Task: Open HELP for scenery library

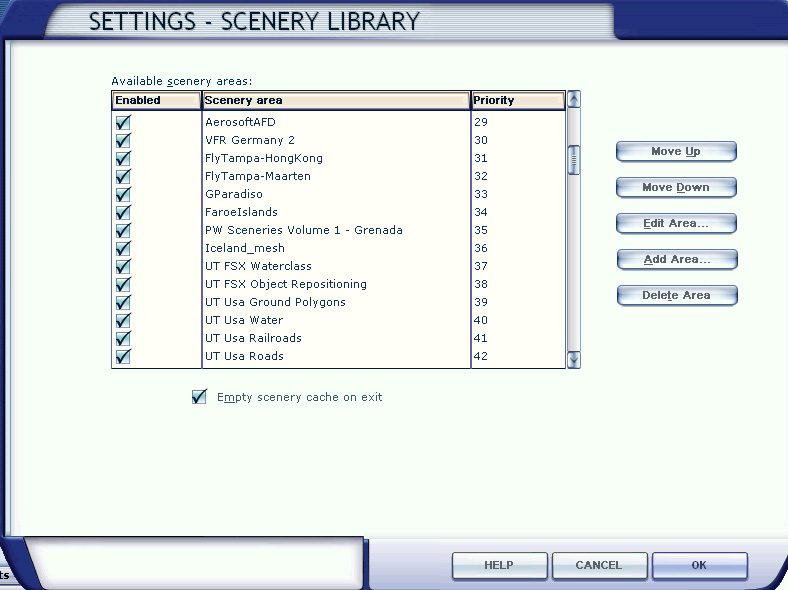Action: [x=498, y=566]
